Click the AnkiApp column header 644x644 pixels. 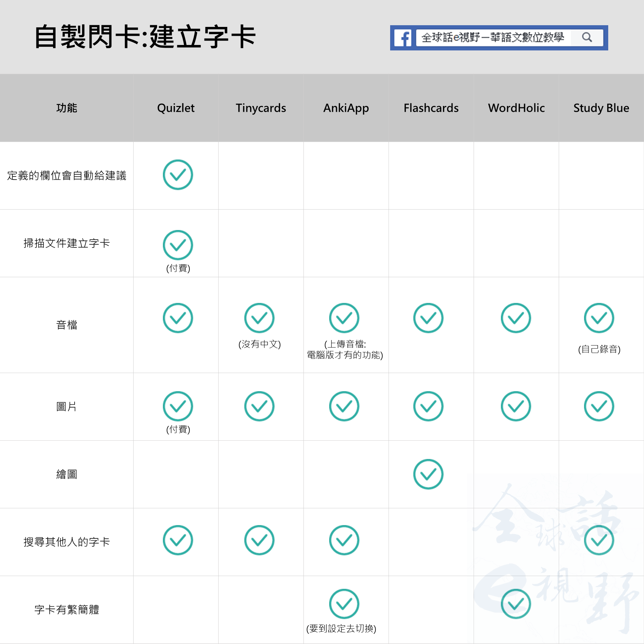click(x=346, y=108)
